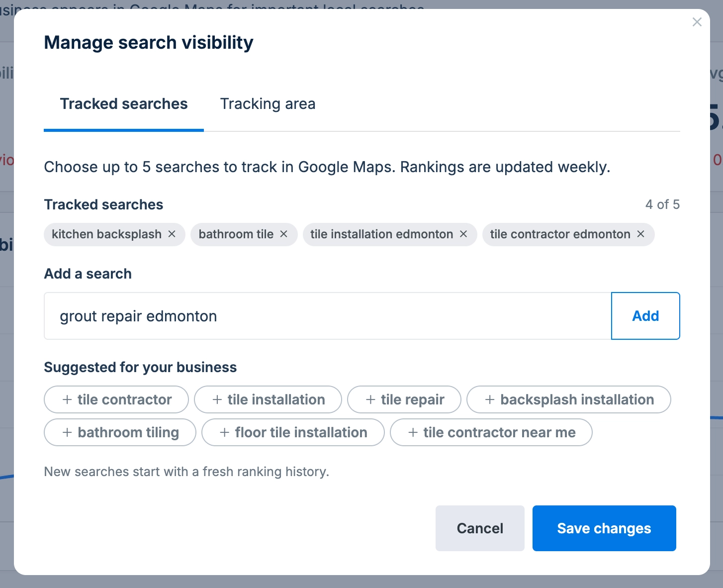The height and width of the screenshot is (588, 723).
Task: Cancel the search visibility changes
Action: (480, 528)
